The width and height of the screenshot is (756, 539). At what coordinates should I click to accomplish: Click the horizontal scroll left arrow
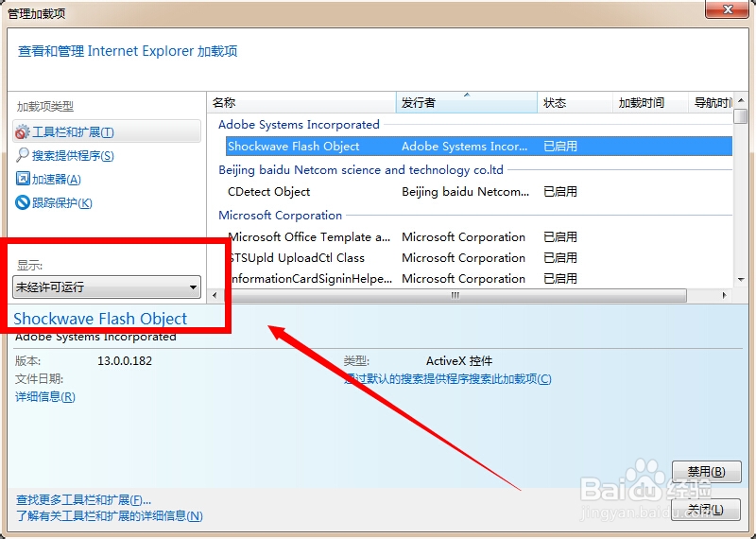(x=215, y=295)
